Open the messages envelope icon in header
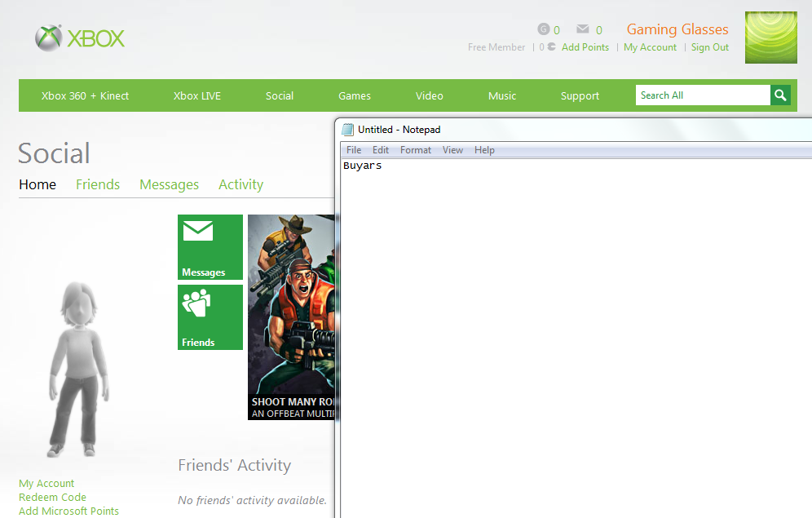Image resolution: width=812 pixels, height=518 pixels. tap(583, 29)
